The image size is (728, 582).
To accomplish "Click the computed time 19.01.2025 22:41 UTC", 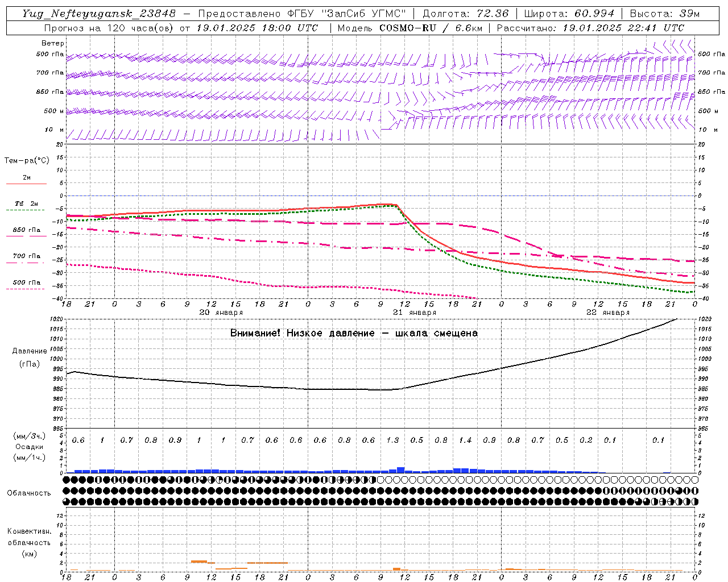I will click(623, 28).
